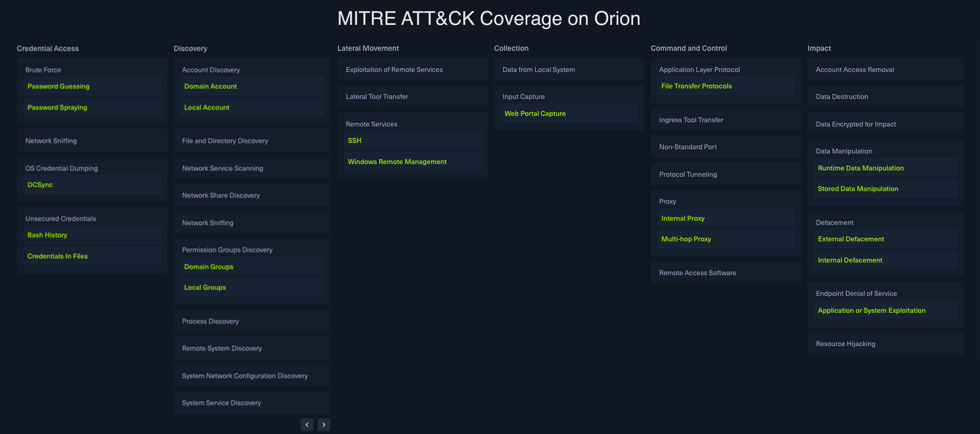
Task: Select the Multi-hop Proxy sub-technique
Action: tap(686, 239)
